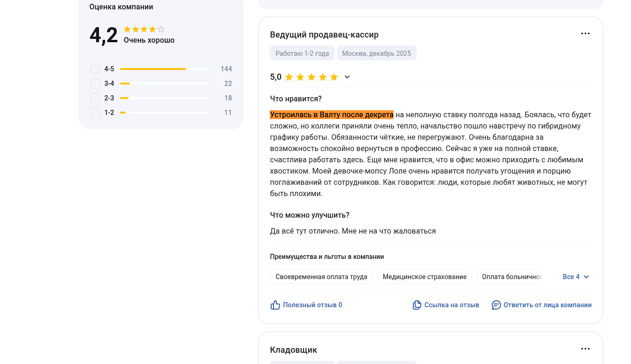This screenshot has height=364, width=631.
Task: Select the Москва, декабрь 2025 tag
Action: [x=377, y=53]
